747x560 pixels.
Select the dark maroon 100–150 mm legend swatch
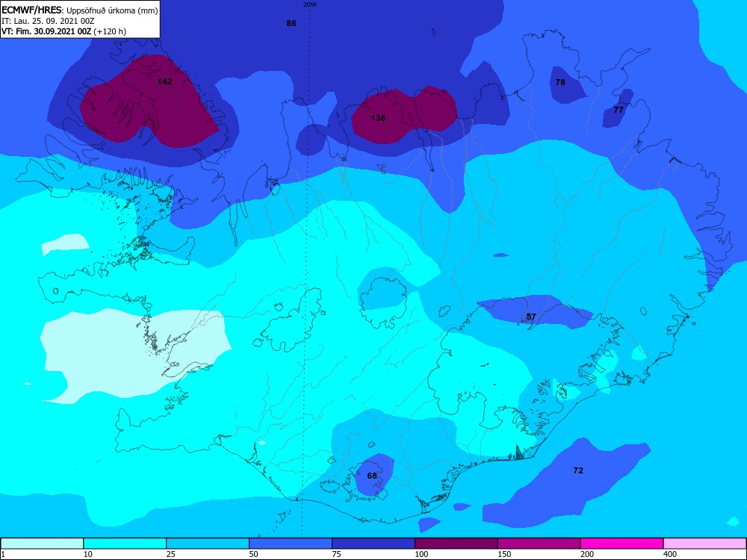[456, 544]
